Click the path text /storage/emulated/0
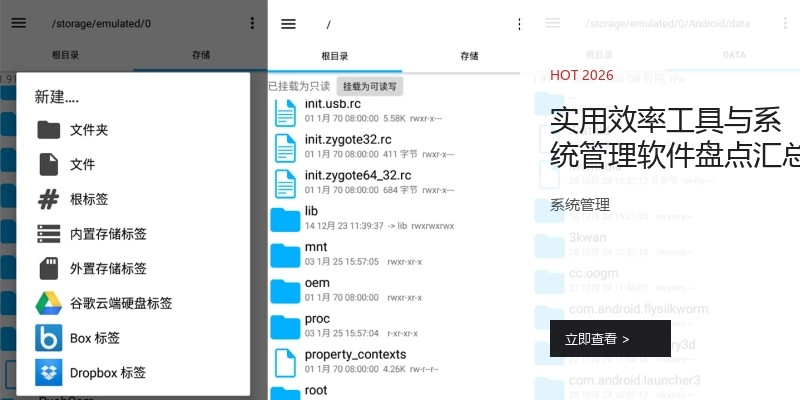This screenshot has width=800, height=400. [101, 23]
